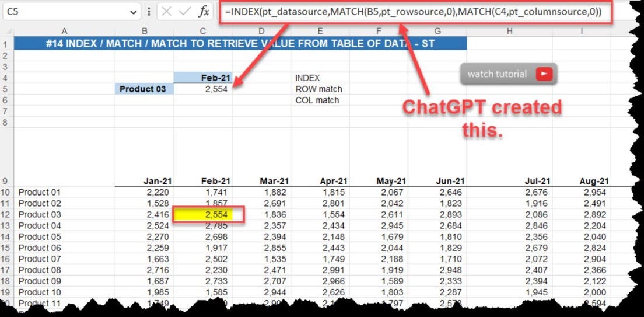
Task: Click inside the formula bar INDEX formula
Action: [413, 12]
